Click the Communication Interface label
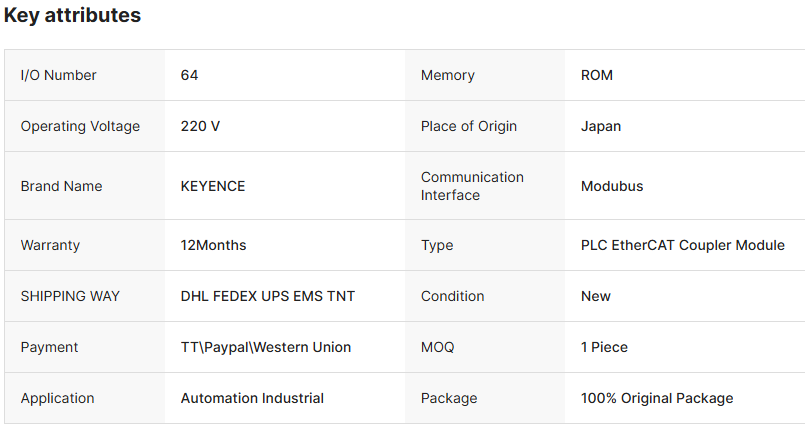 pos(472,186)
